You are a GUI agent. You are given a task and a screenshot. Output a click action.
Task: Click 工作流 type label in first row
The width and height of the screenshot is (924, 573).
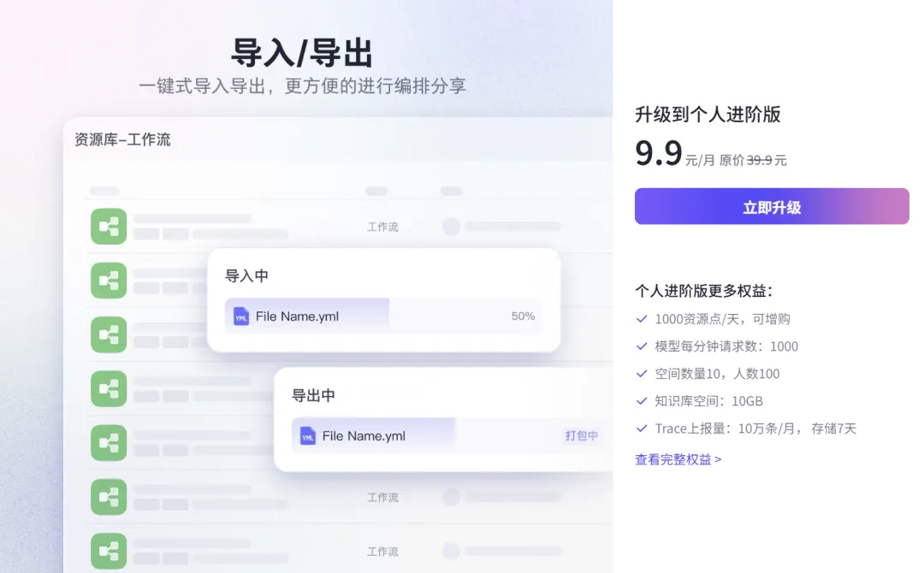pos(383,227)
